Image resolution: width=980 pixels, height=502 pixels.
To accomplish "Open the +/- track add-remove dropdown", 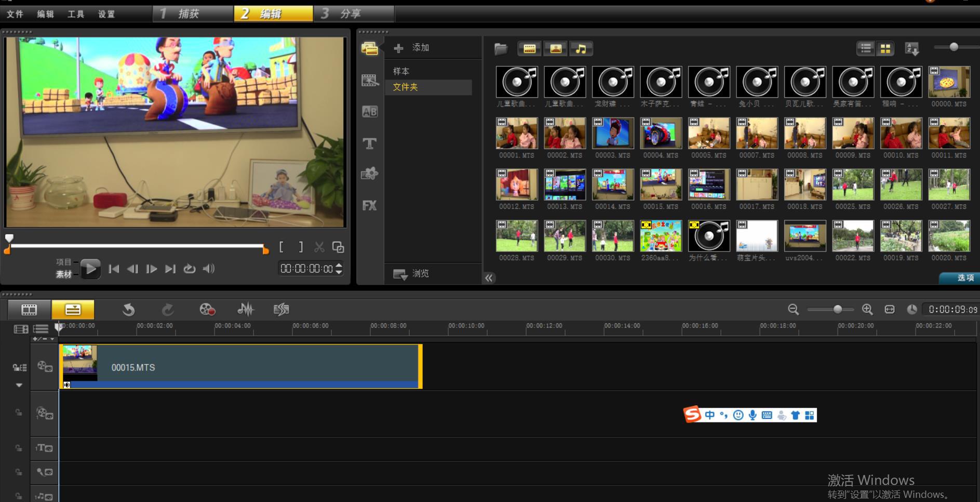I will 43,339.
